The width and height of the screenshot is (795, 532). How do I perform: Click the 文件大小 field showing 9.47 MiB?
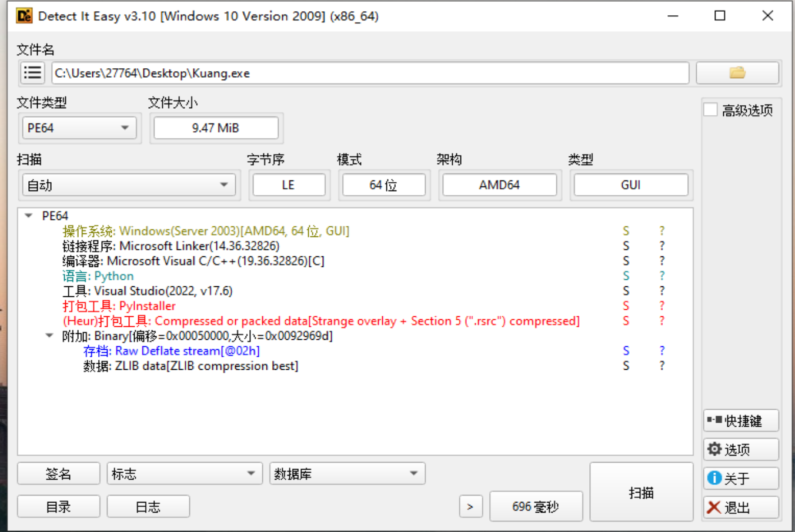216,128
